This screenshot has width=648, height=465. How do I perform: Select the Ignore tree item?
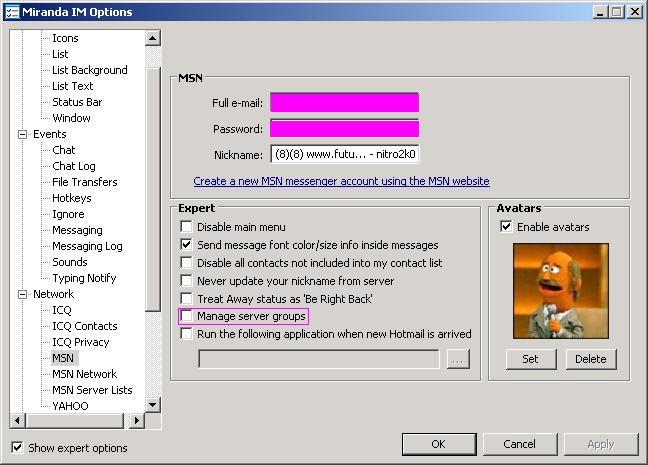pos(68,214)
